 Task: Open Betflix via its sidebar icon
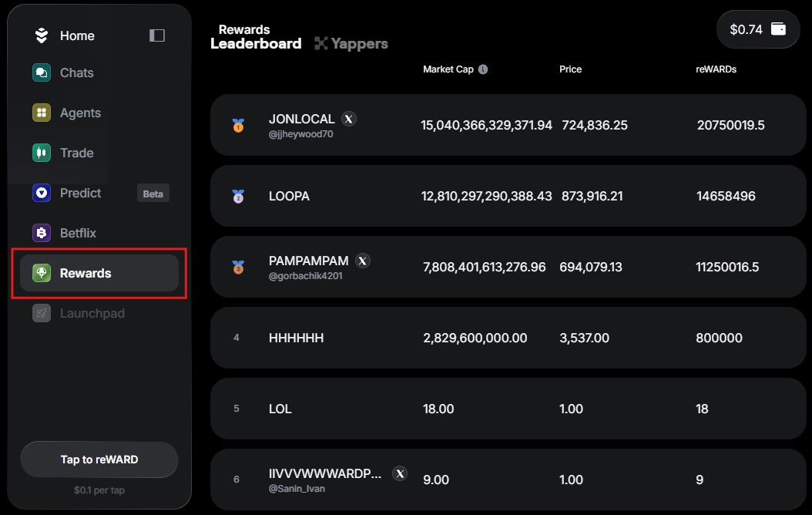(x=41, y=232)
